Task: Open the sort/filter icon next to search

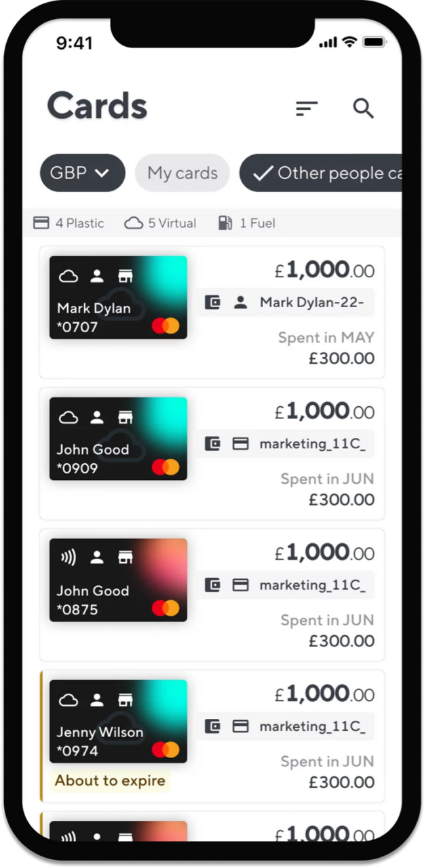Action: point(307,108)
